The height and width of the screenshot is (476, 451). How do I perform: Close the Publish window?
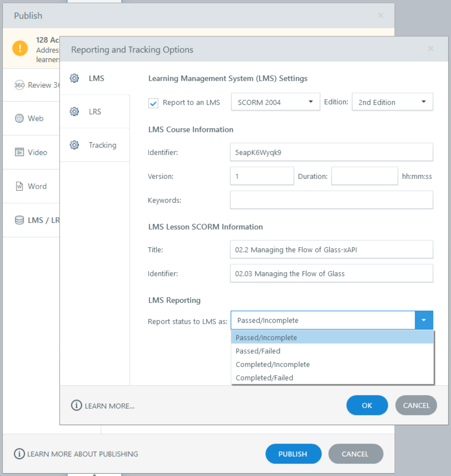point(381,15)
